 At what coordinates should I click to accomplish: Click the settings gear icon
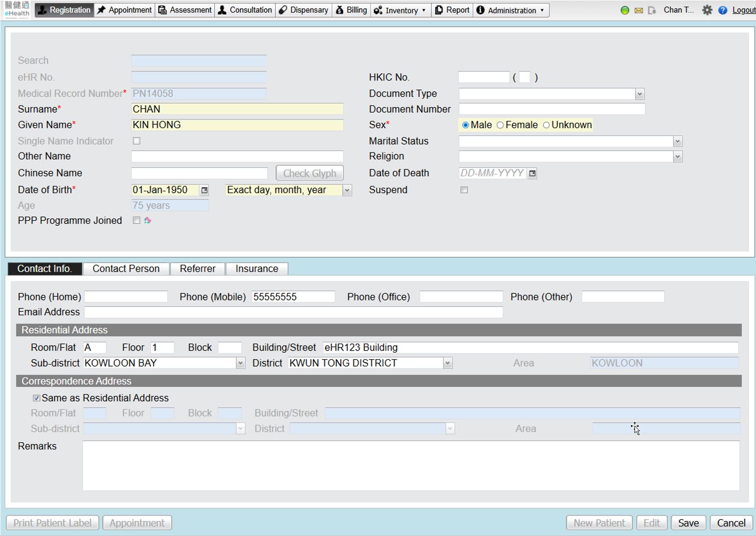pos(707,10)
